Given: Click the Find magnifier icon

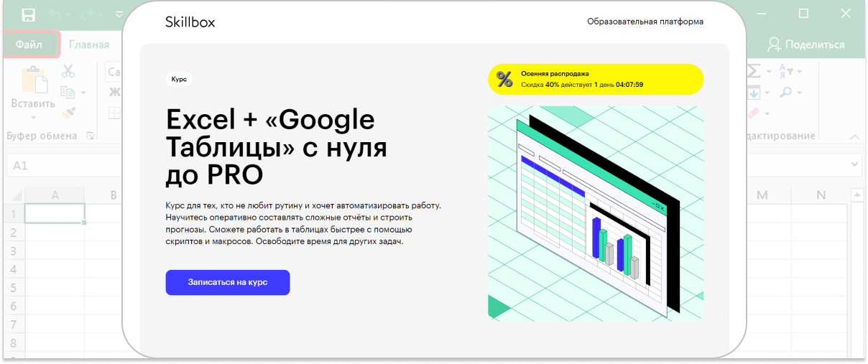Looking at the screenshot, I should coord(786,93).
